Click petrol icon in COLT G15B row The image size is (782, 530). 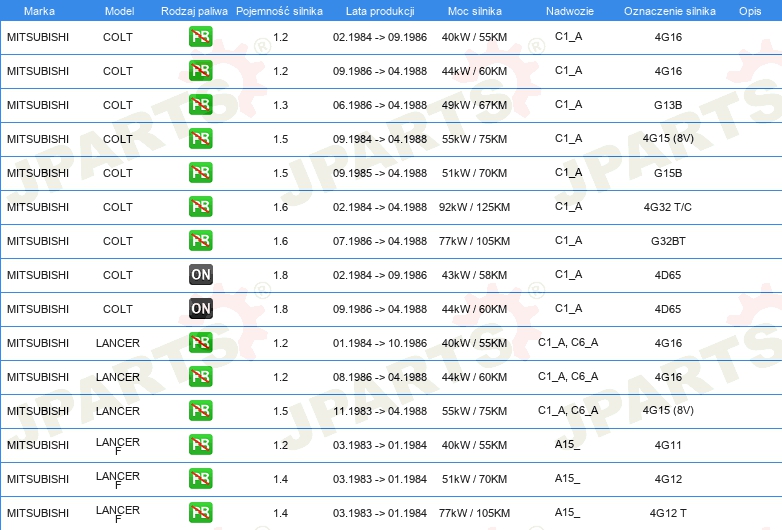200,173
